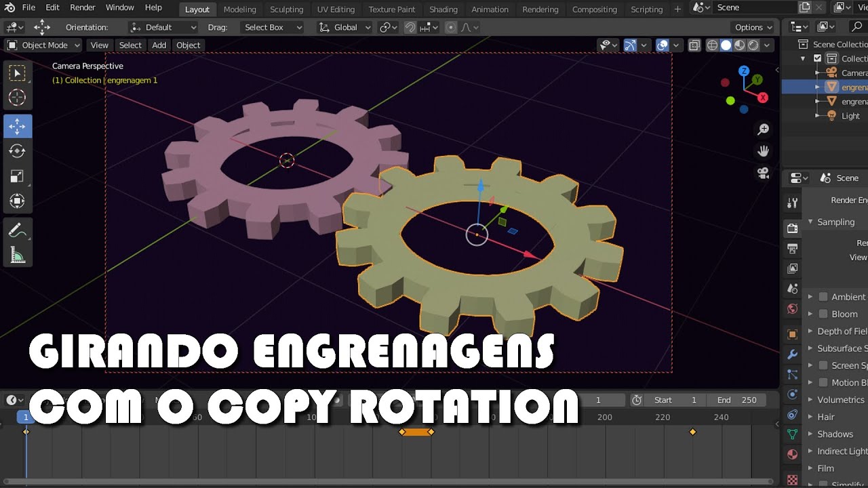Image resolution: width=868 pixels, height=488 pixels.
Task: Open the Object Mode dropdown
Action: pos(43,45)
